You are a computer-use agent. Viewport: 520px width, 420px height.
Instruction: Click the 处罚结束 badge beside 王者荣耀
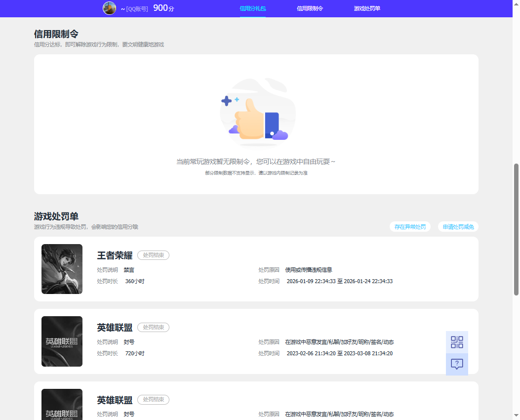click(x=153, y=255)
